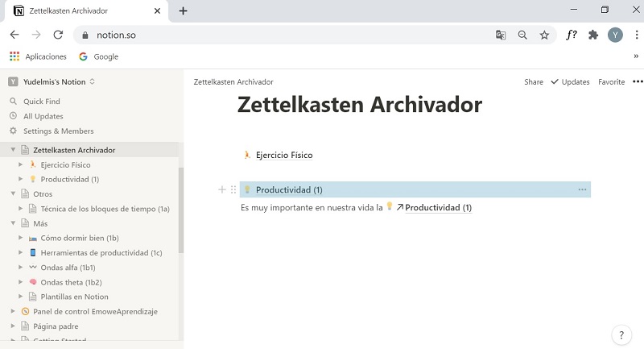This screenshot has width=644, height=349.
Task: Expand Ondas alfa (1b1) toggle
Action: 21,268
